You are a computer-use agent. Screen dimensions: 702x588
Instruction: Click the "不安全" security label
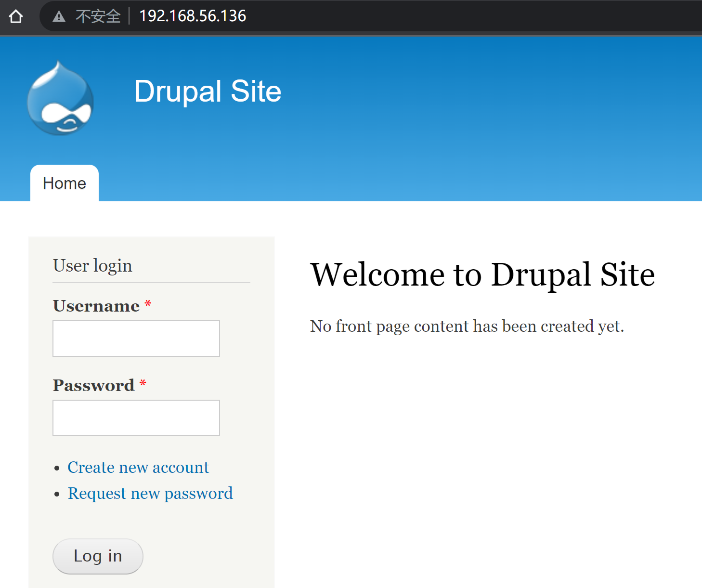98,16
